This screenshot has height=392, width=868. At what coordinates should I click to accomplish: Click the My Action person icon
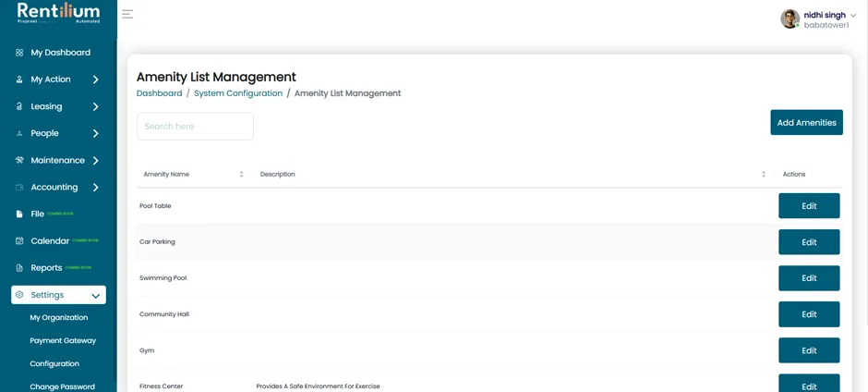(19, 80)
